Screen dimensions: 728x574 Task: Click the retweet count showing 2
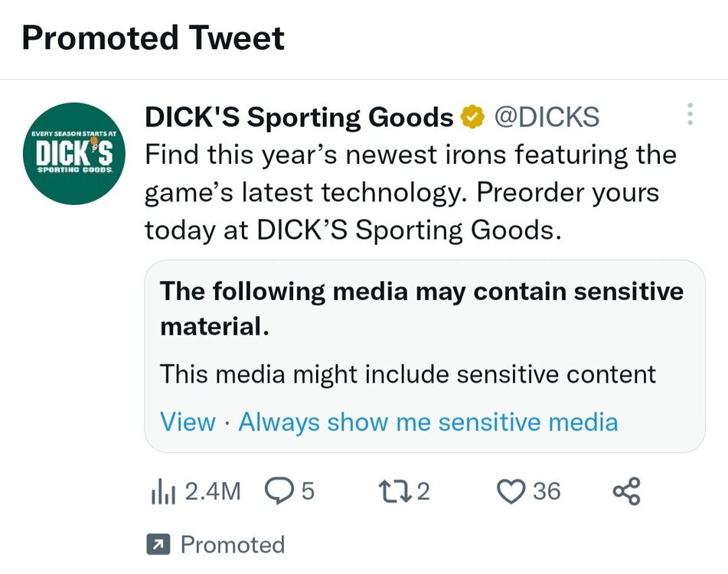(x=425, y=492)
